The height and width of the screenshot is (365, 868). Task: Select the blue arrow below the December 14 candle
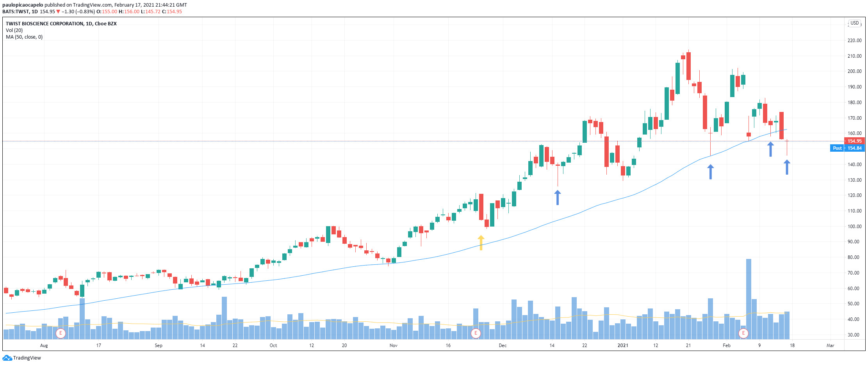click(558, 197)
